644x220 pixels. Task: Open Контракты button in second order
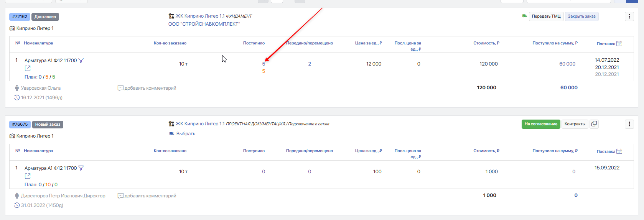575,124
